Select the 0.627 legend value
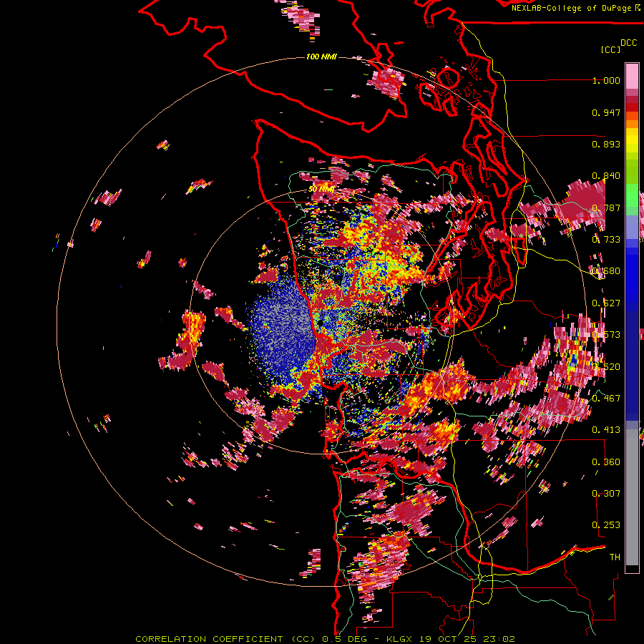The width and height of the screenshot is (644, 644). (x=606, y=303)
